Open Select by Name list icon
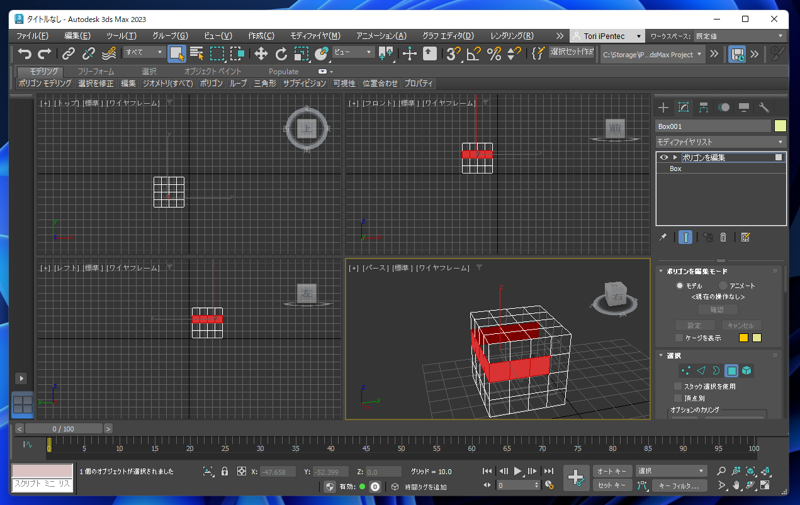The height and width of the screenshot is (505, 800). pos(196,54)
